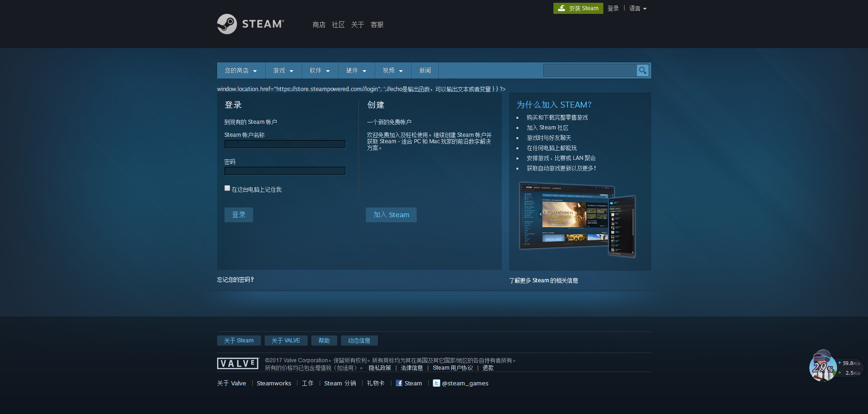Open the Steam 分销 footer link
Screen dimensions: 868x414
pos(340,383)
